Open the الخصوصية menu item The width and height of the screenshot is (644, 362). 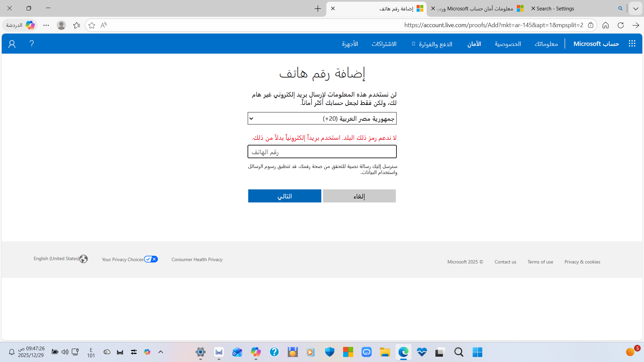click(508, 44)
